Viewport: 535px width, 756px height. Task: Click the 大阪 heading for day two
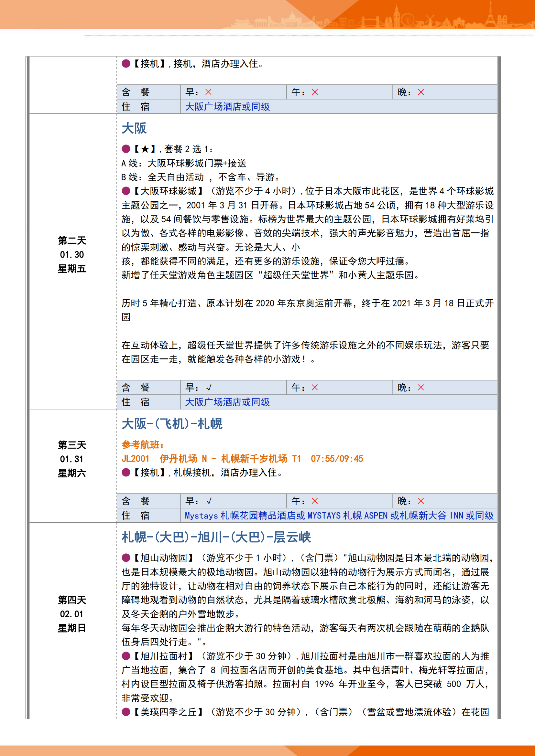click(134, 128)
